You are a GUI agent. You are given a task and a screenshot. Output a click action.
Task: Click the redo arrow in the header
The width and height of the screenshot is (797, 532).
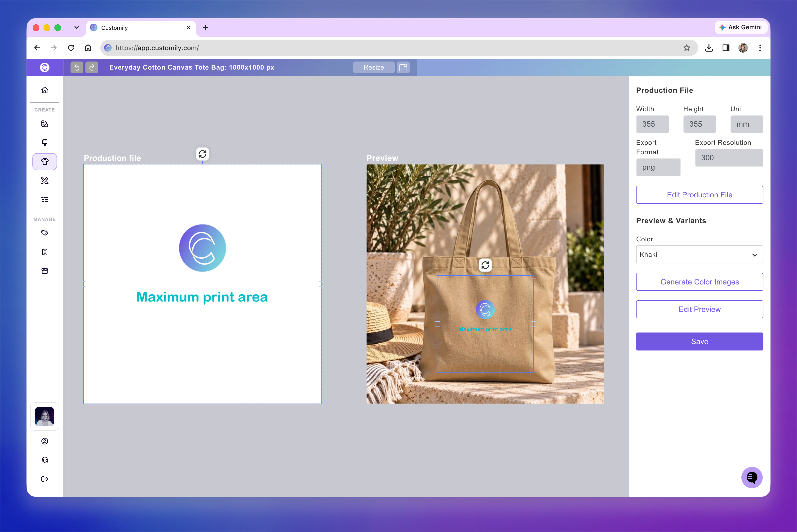92,67
